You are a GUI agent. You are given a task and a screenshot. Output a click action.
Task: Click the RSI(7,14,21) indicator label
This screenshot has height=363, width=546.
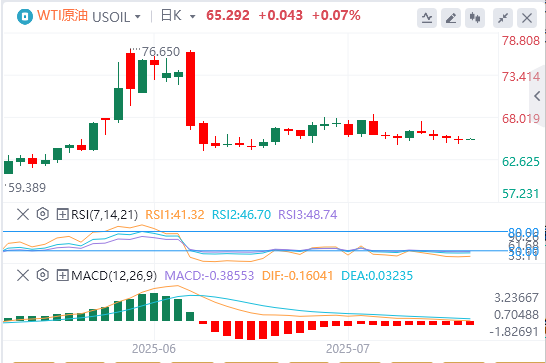tap(104, 215)
